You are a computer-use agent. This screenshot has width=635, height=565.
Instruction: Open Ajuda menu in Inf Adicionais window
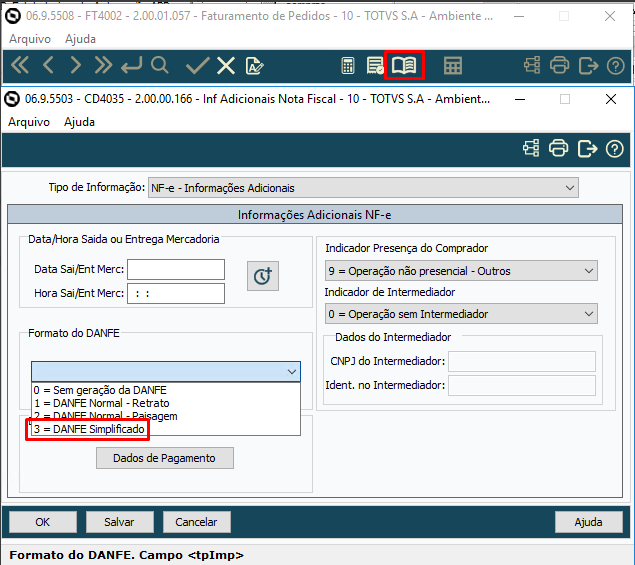point(79,122)
